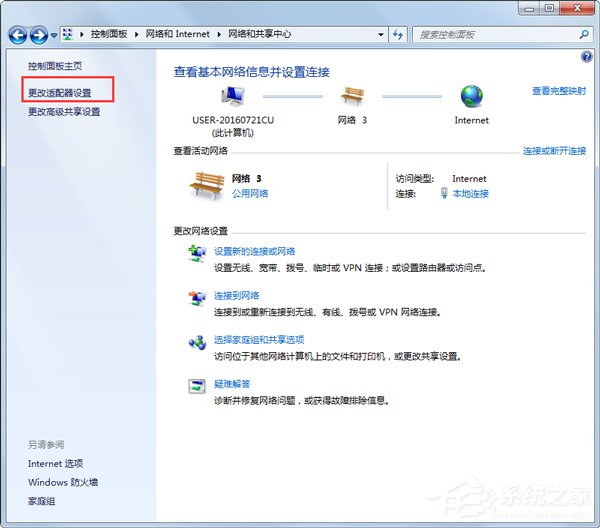Click the Internet label under globe
Image resolution: width=600 pixels, height=528 pixels.
(x=471, y=120)
